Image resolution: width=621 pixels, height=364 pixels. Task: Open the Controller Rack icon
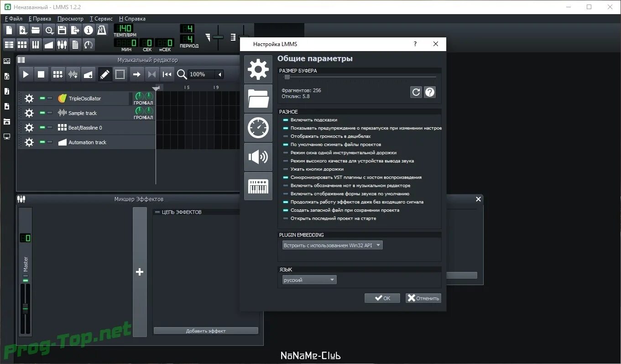[x=89, y=44]
